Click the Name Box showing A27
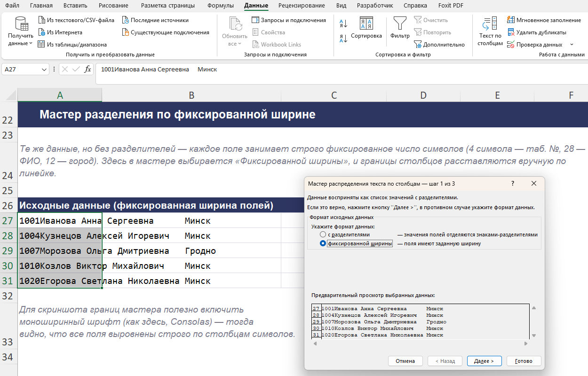 [x=22, y=70]
